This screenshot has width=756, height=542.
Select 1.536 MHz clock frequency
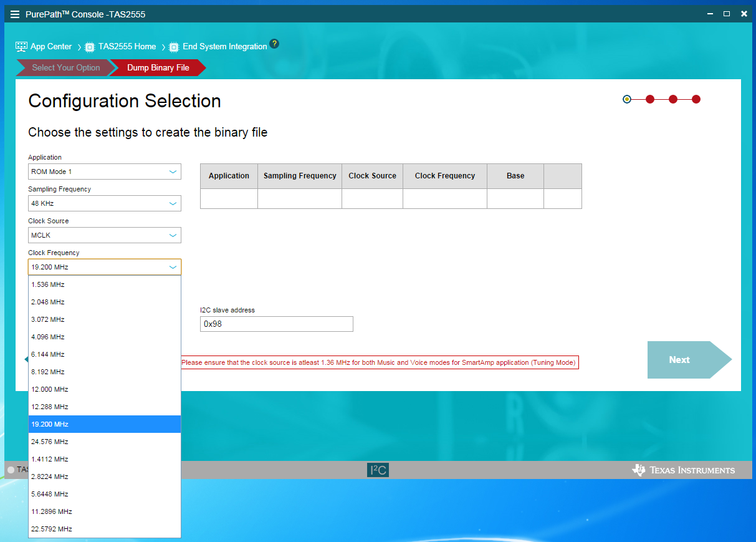tap(105, 284)
